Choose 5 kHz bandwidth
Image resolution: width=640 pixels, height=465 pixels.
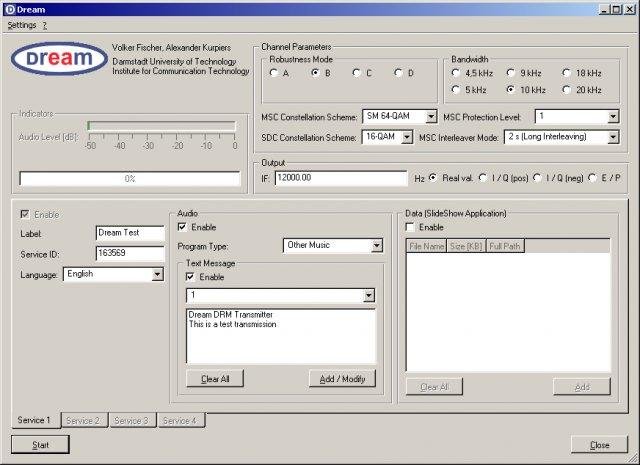pos(456,89)
